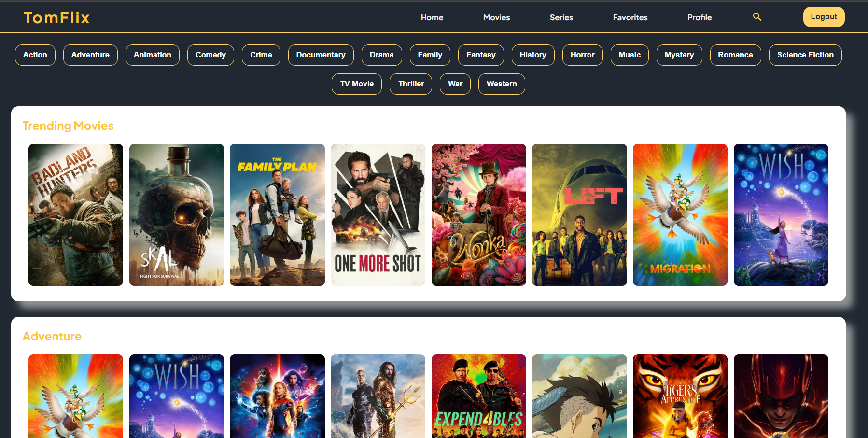
Task: Select the Animation genre chip
Action: pos(153,55)
